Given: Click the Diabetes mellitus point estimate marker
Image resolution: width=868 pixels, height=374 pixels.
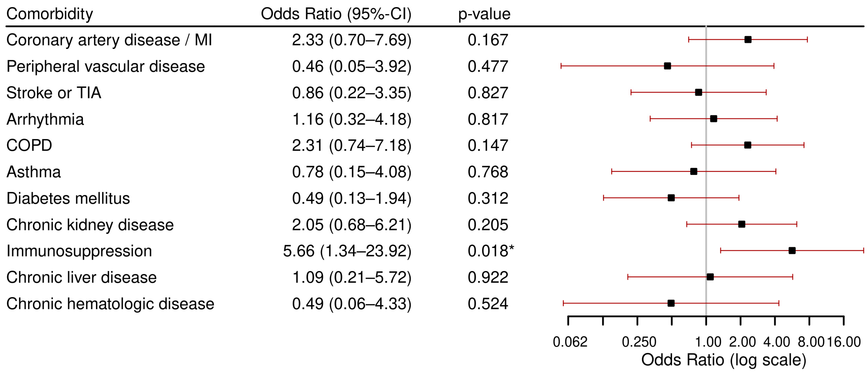Looking at the screenshot, I should point(671,198).
